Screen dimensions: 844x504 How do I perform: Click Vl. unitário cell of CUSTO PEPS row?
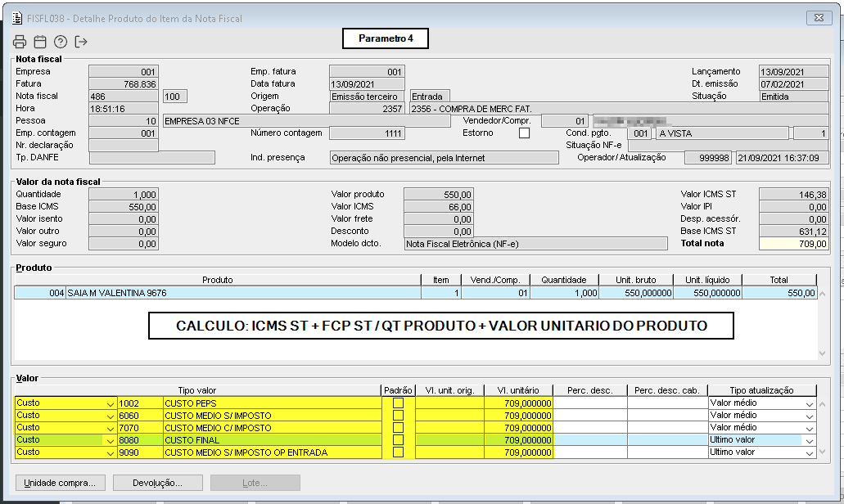click(x=518, y=403)
